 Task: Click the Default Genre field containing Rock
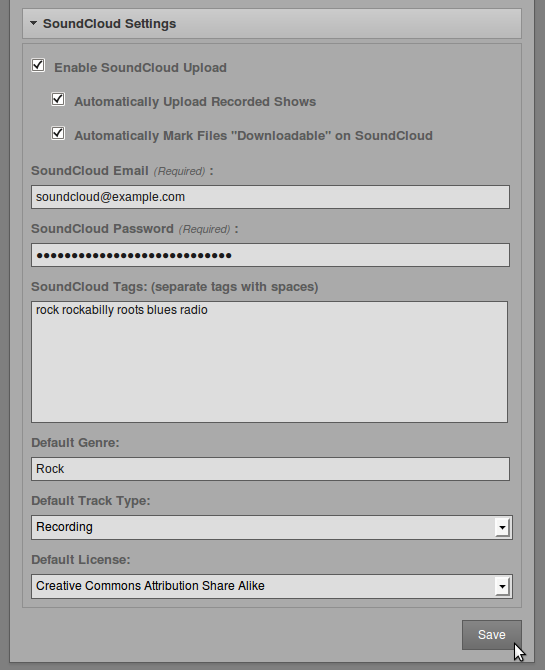coord(270,469)
